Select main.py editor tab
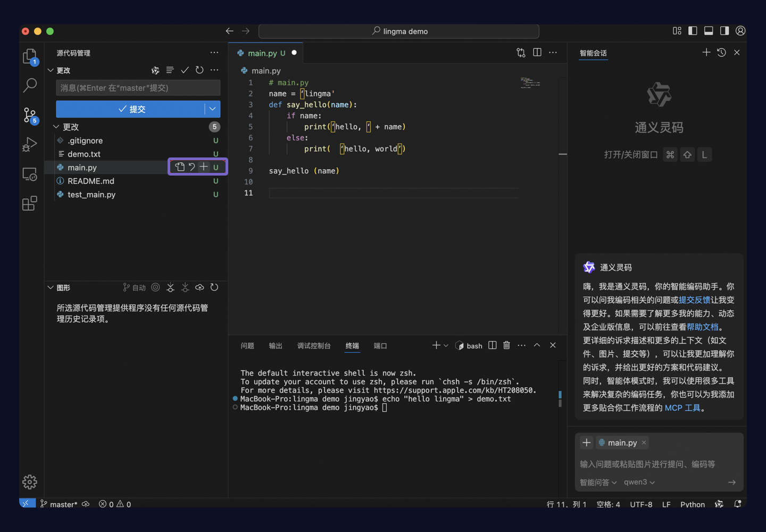Viewport: 766px width, 532px height. pyautogui.click(x=266, y=53)
